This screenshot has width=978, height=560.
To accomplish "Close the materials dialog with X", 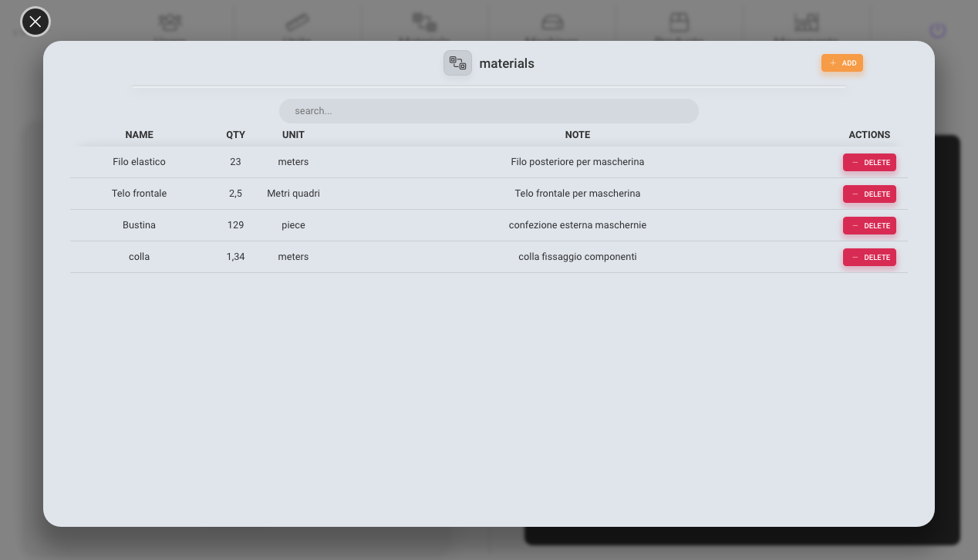I will point(35,22).
